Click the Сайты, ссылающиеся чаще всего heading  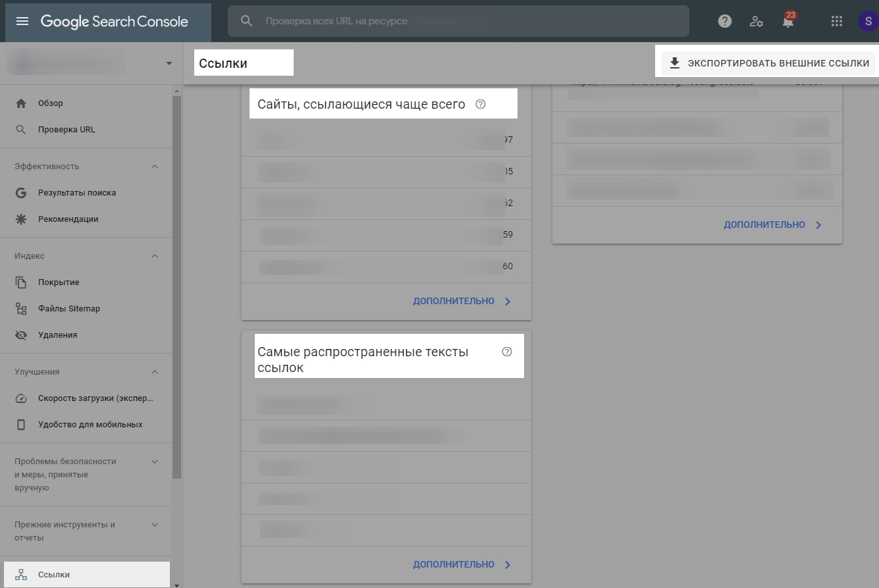(361, 104)
